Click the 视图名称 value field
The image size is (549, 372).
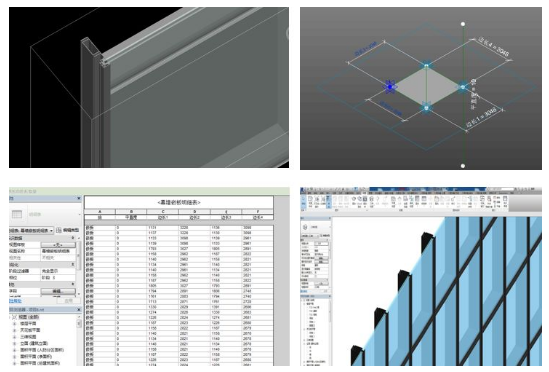pos(58,251)
